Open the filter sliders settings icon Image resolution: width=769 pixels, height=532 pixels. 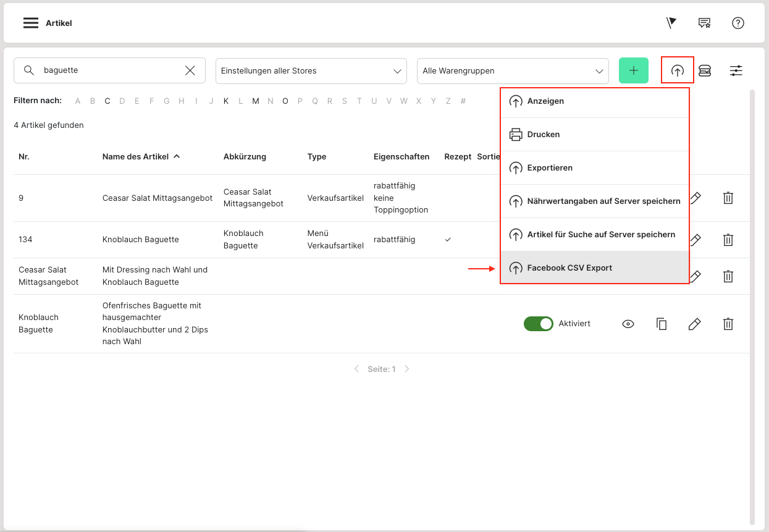736,70
